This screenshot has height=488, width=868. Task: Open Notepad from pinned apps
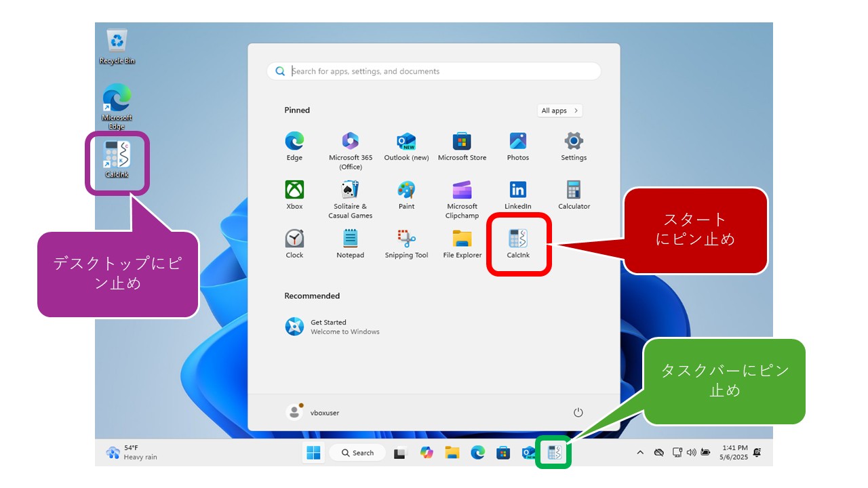pos(351,244)
